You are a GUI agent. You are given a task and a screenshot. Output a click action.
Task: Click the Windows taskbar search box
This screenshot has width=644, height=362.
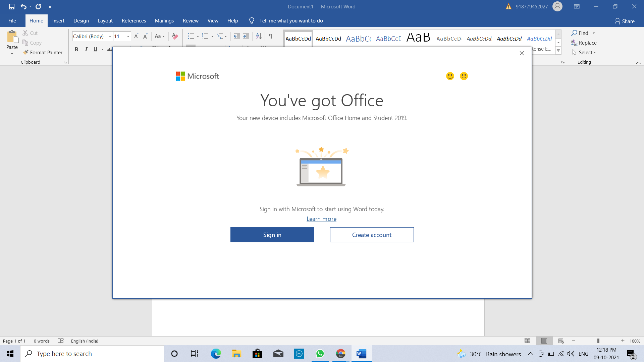click(x=92, y=354)
